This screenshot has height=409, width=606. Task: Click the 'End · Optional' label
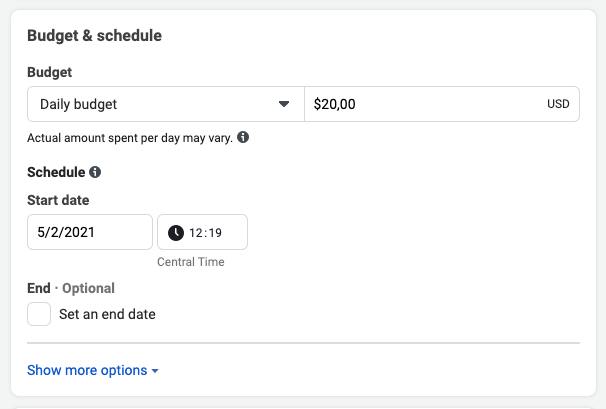(71, 288)
